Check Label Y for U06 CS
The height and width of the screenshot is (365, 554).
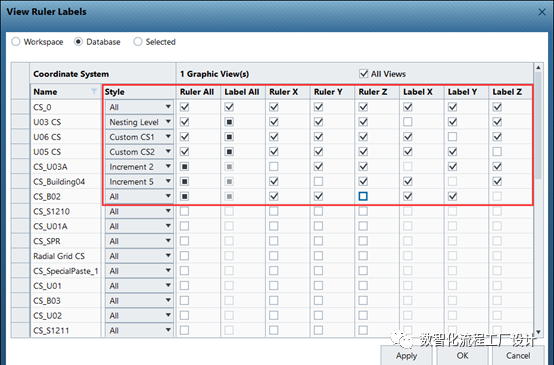(453, 137)
